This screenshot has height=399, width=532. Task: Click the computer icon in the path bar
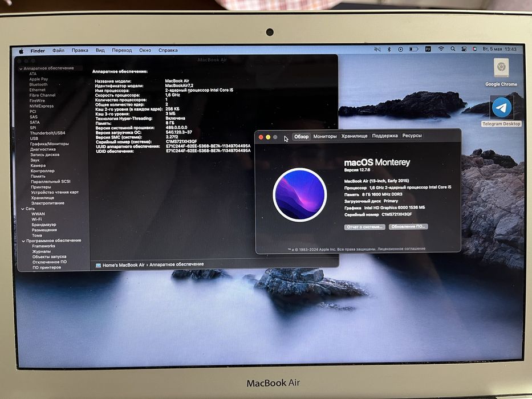[99, 265]
